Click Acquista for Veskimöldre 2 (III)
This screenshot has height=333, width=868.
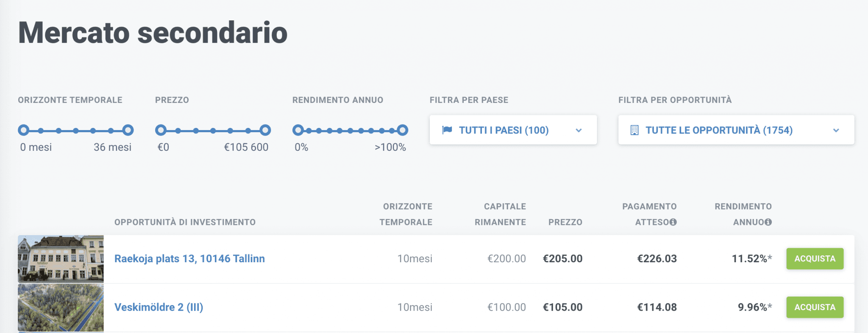815,307
